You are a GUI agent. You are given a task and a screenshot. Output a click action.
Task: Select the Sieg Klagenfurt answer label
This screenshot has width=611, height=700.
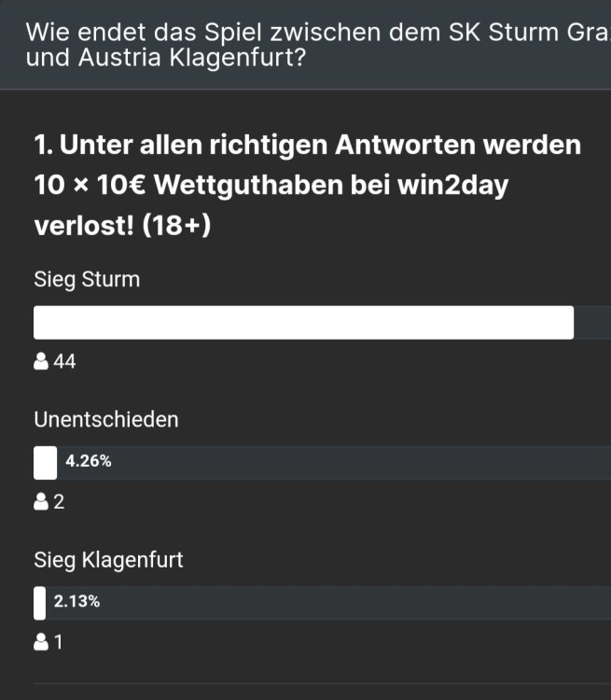click(108, 560)
